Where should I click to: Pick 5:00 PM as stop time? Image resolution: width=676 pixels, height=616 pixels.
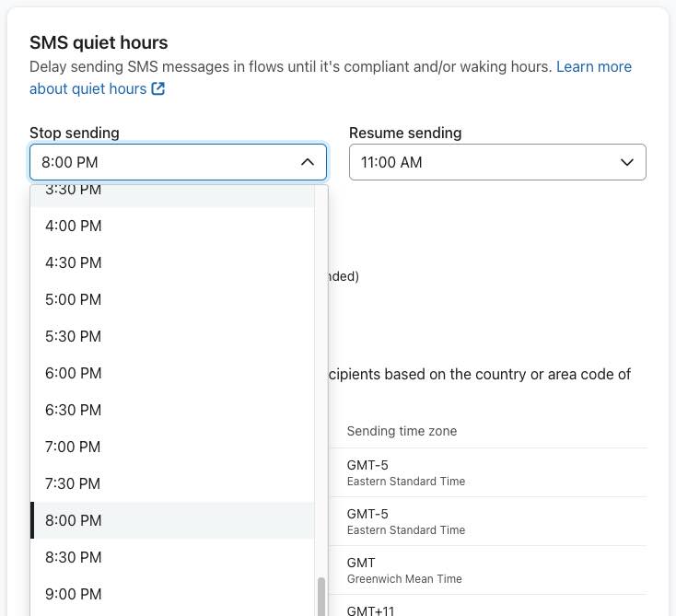coord(172,299)
